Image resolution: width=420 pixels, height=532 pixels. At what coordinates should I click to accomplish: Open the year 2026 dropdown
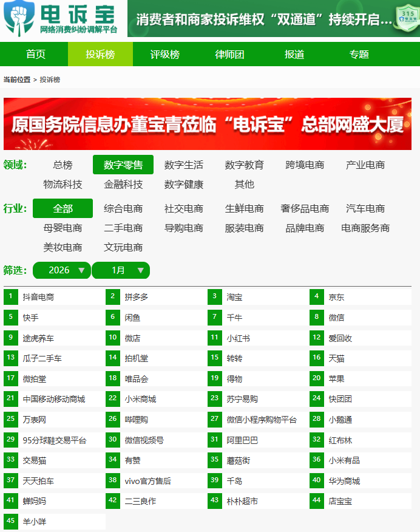[61, 270]
